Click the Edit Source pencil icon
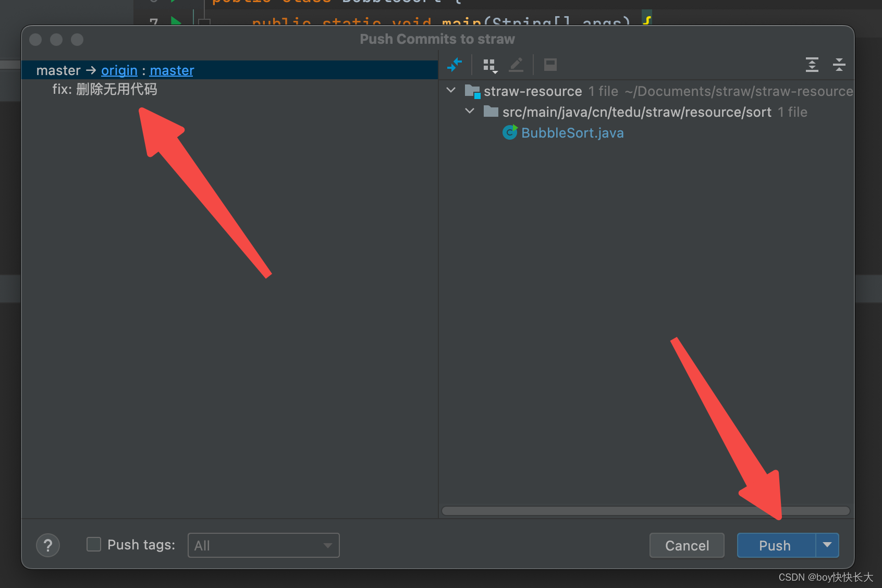The height and width of the screenshot is (588, 882). click(516, 65)
